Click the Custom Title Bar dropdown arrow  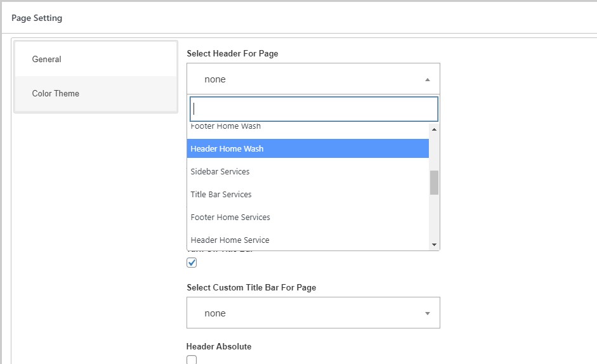pos(427,313)
